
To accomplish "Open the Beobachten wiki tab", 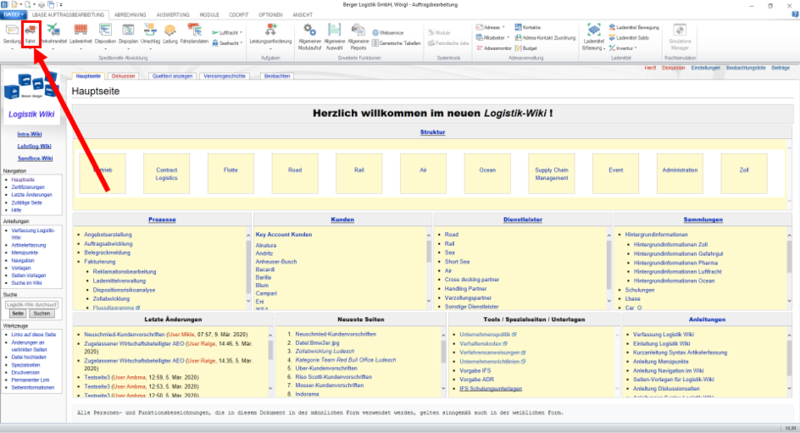I will (277, 76).
